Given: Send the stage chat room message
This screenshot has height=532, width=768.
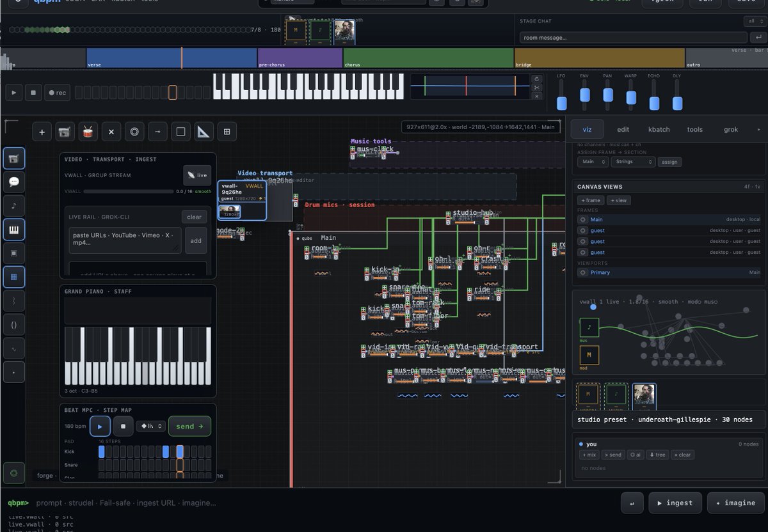Looking at the screenshot, I should coord(759,38).
